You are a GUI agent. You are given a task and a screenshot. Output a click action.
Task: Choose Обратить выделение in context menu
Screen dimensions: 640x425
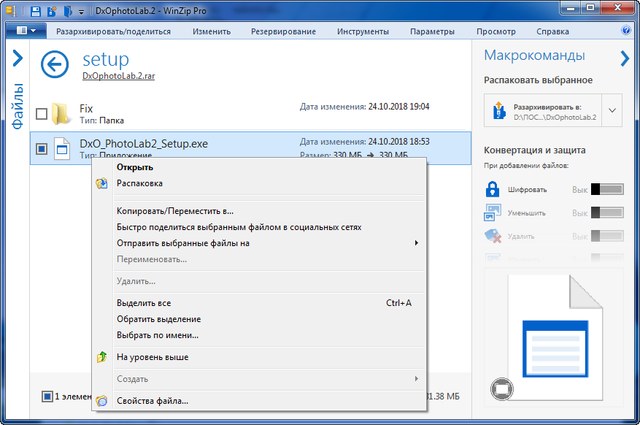260,319
